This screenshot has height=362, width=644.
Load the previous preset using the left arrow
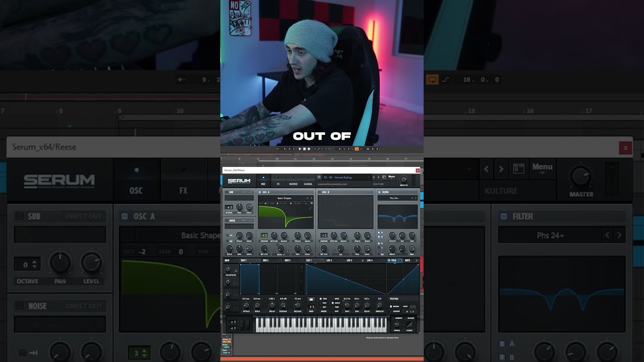click(374, 177)
